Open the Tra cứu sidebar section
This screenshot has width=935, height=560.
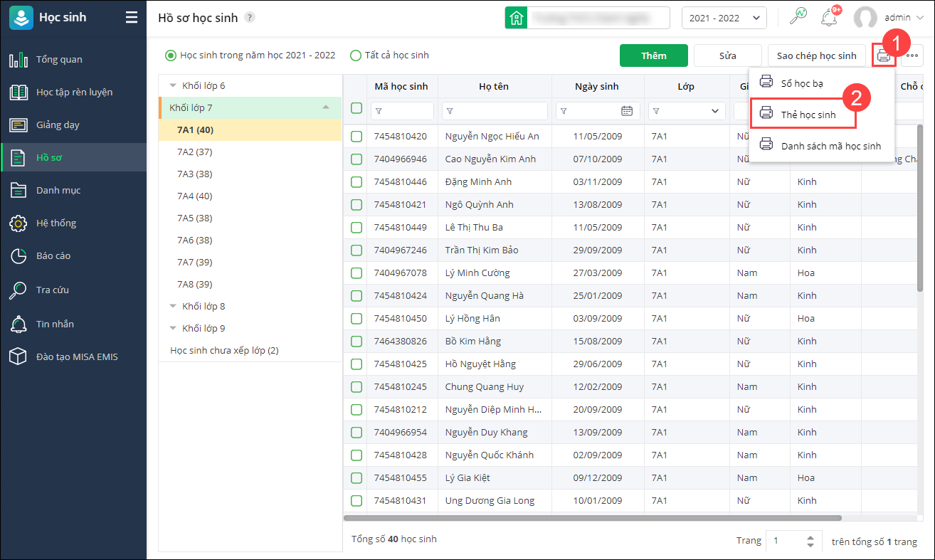tap(53, 290)
